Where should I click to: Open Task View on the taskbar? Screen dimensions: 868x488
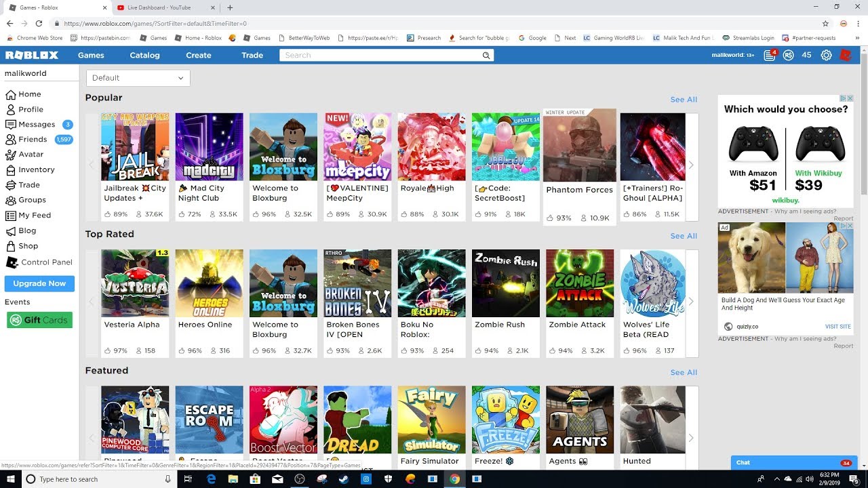tap(188, 479)
